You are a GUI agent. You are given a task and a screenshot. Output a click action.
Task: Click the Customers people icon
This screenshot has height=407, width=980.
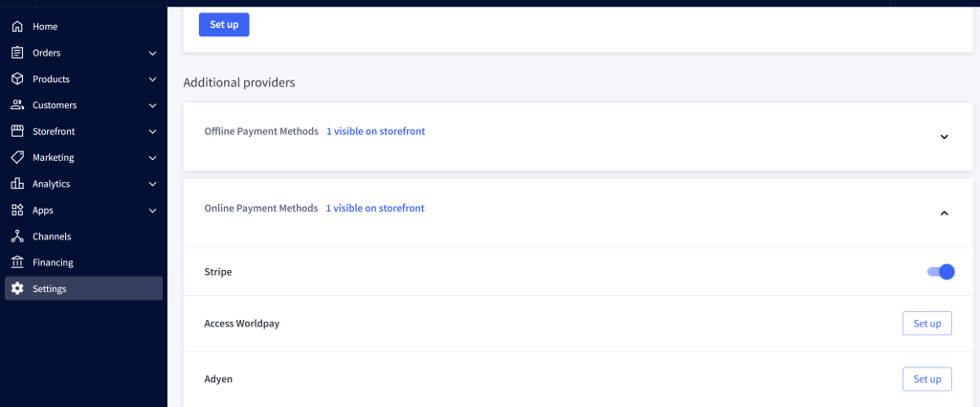tap(17, 105)
